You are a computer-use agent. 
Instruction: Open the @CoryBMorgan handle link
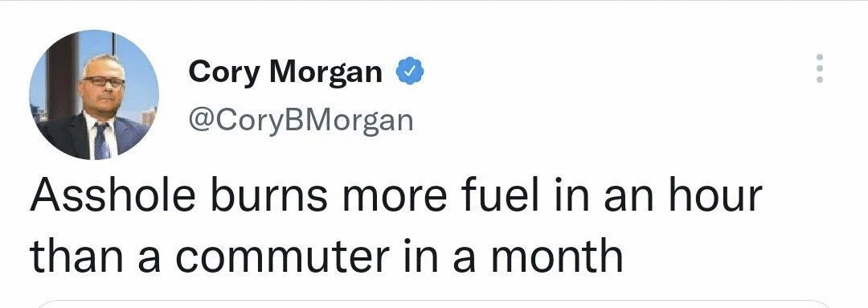pyautogui.click(x=301, y=120)
